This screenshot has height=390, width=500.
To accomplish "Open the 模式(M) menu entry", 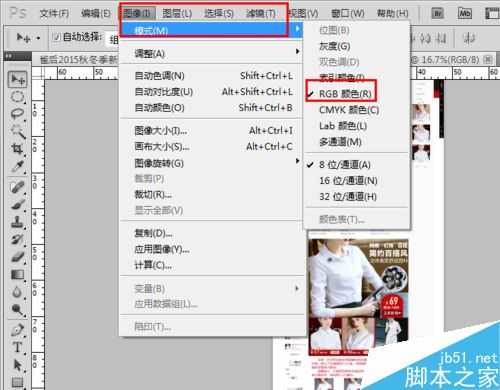I will pos(211,31).
